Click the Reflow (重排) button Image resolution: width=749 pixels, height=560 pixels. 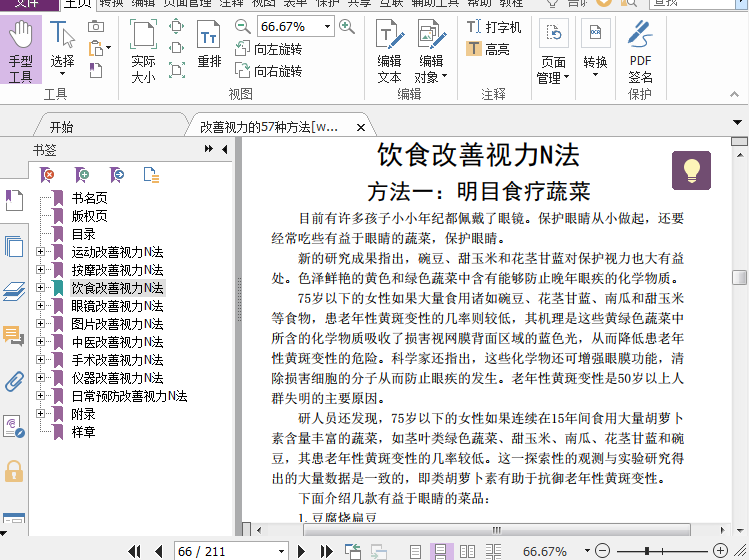coord(209,44)
